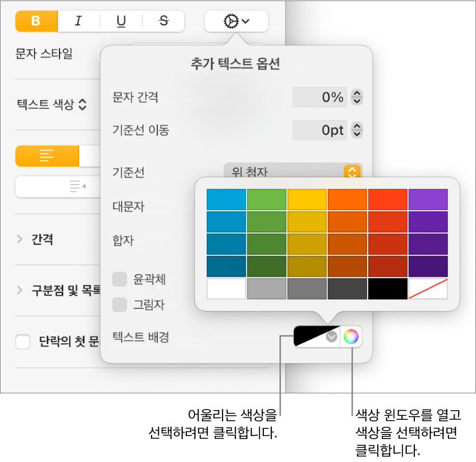Screen dimensions: 476x462
Task: Pick the brightest purple swatch
Action: click(x=428, y=199)
